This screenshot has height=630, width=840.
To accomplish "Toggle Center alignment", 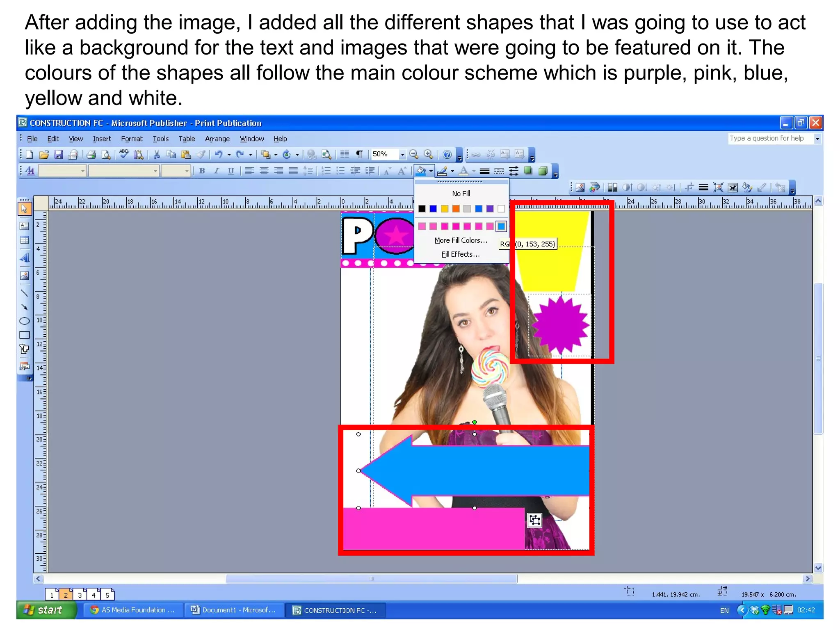I will pos(264,171).
